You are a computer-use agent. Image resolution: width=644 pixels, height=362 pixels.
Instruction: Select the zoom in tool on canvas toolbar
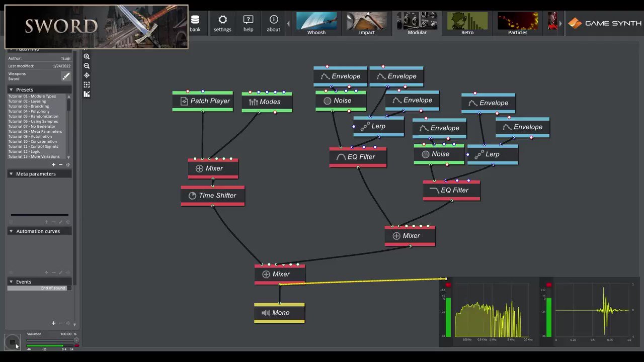coord(87,57)
